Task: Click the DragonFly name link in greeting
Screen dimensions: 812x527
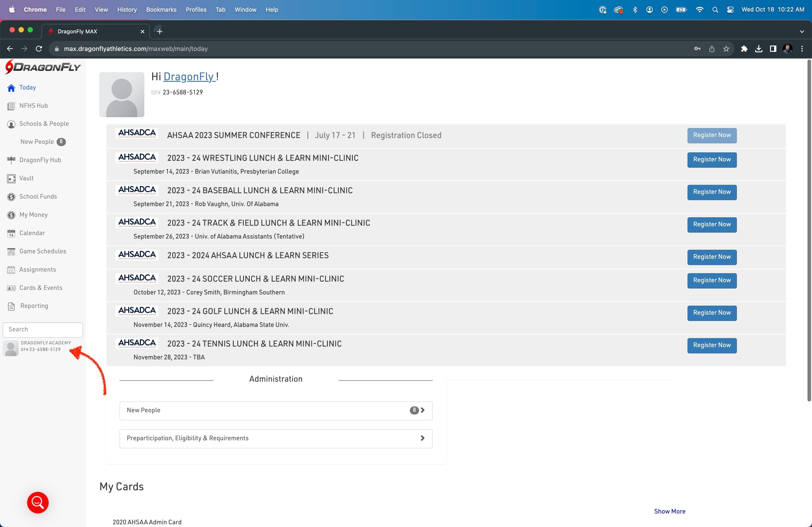Action: point(189,77)
